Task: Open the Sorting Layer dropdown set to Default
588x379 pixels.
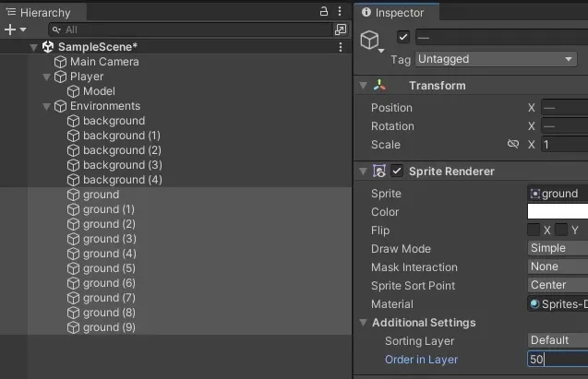Action: (x=558, y=340)
